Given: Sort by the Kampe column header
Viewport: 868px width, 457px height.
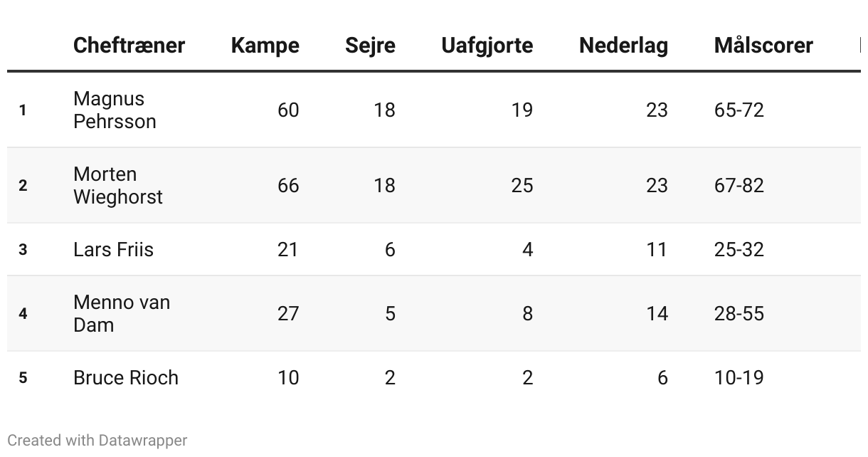Looking at the screenshot, I should pos(265,46).
